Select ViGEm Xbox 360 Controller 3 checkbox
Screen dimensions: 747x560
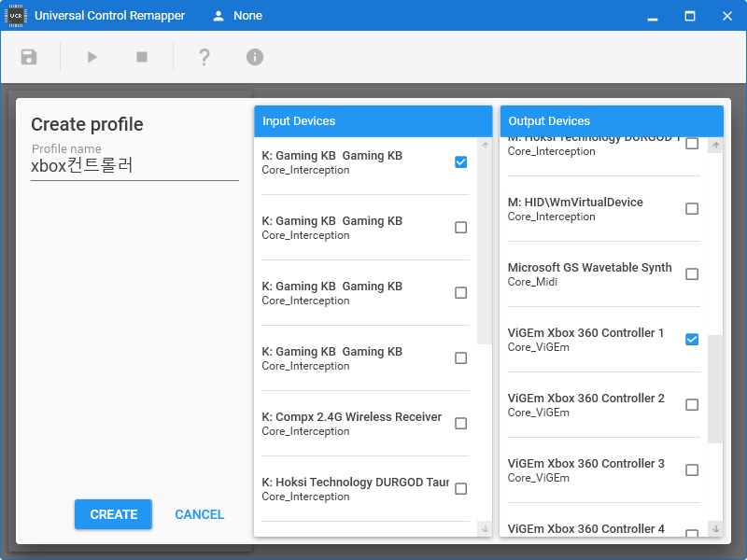point(692,470)
